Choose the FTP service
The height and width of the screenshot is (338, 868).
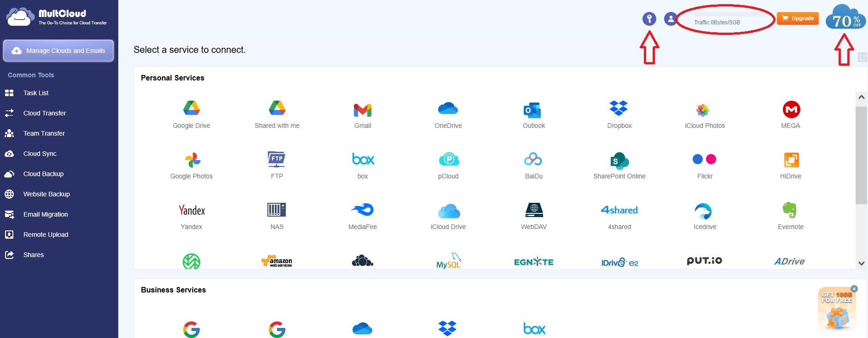pyautogui.click(x=277, y=166)
